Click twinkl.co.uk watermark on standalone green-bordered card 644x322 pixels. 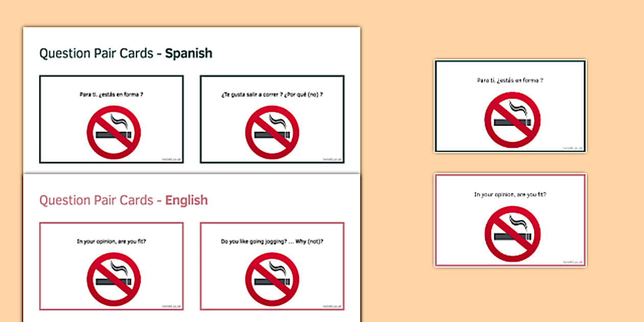tap(572, 148)
